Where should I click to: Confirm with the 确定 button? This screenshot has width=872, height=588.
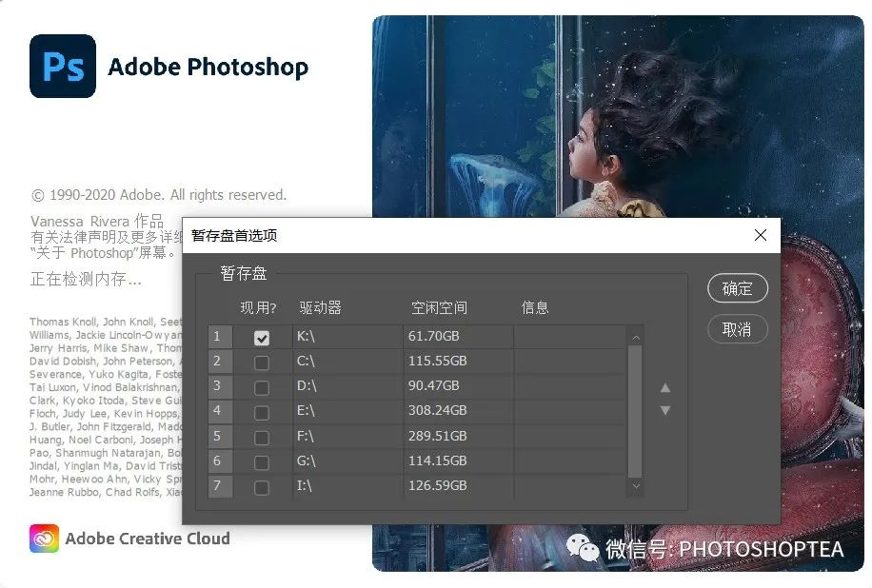click(x=738, y=288)
